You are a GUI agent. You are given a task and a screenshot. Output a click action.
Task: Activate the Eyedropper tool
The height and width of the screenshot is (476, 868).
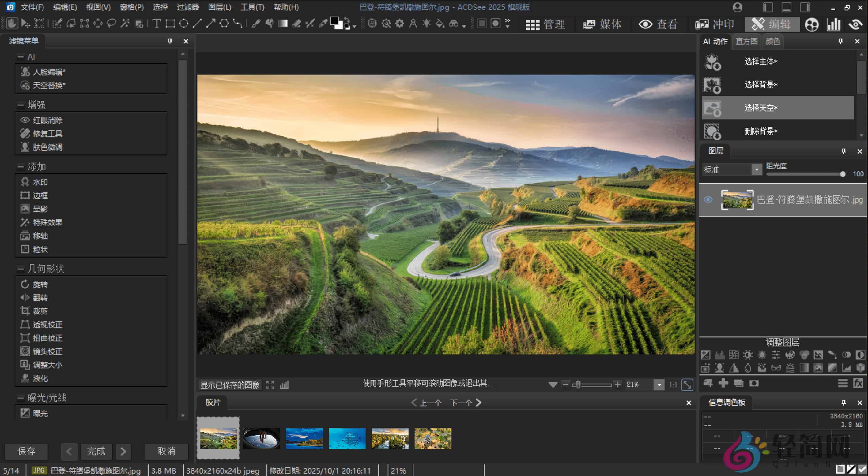[x=322, y=24]
